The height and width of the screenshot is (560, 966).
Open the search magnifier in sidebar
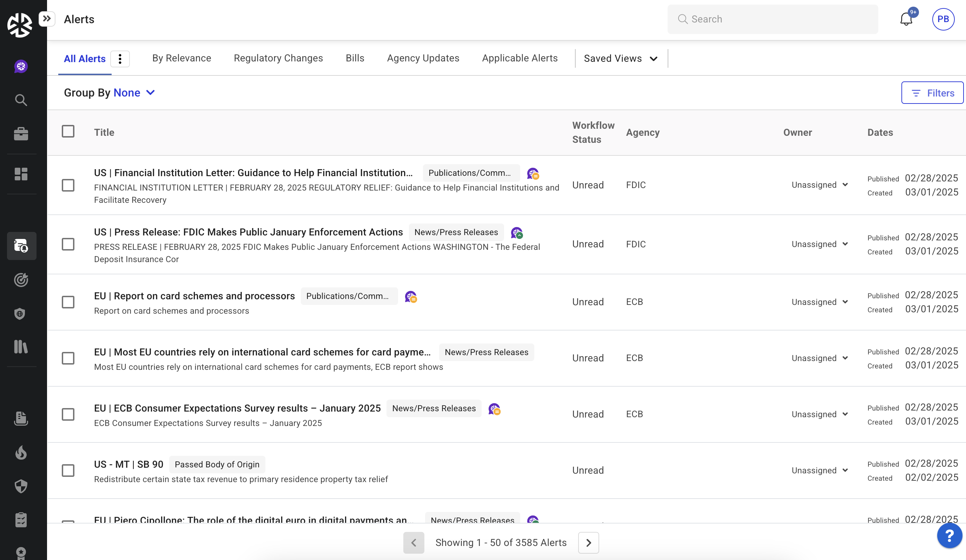(x=21, y=100)
